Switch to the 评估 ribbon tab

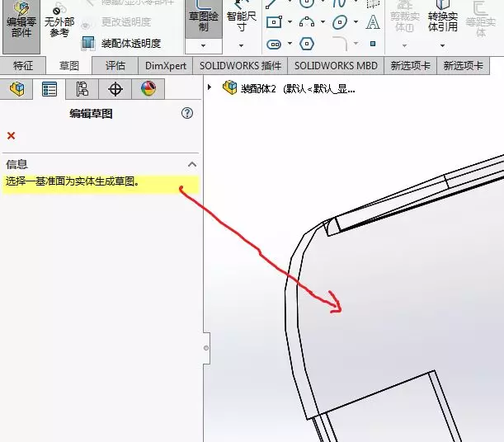pos(115,65)
